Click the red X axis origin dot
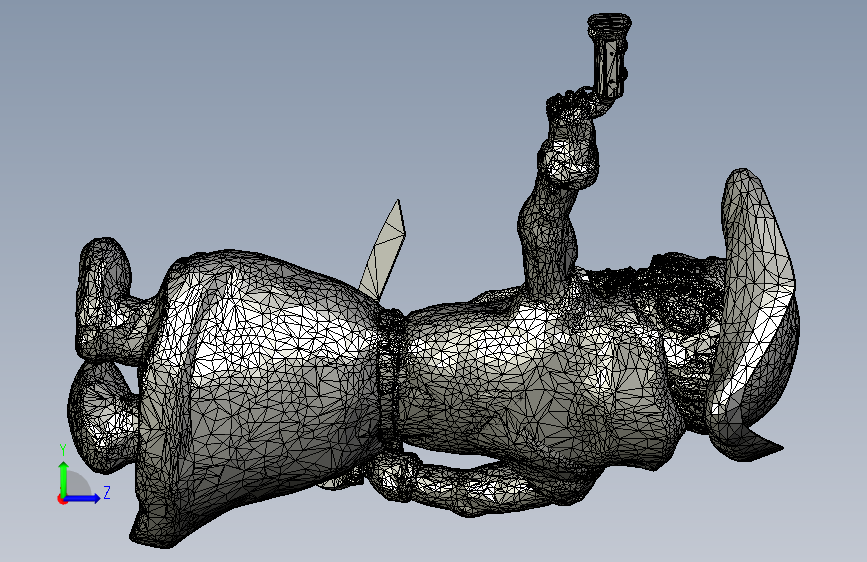Viewport: 867px width, 562px height. [62, 499]
